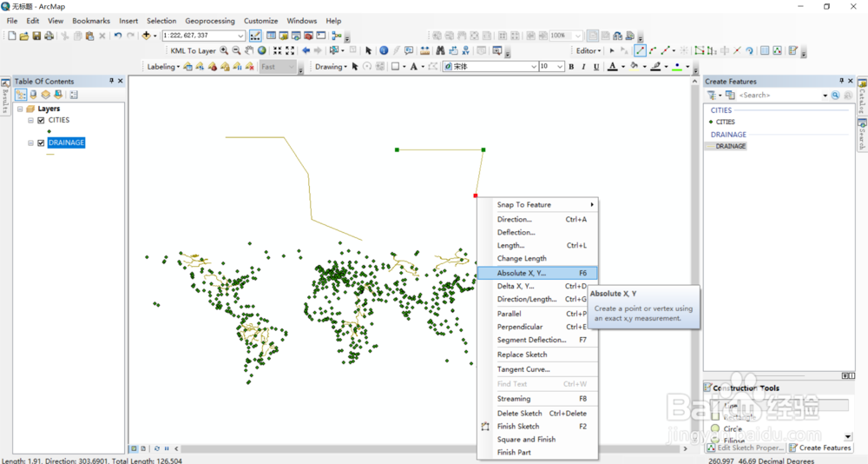Screen dimensions: 868x464
Task: Expand Snap To Feature submenu
Action: pyautogui.click(x=537, y=204)
